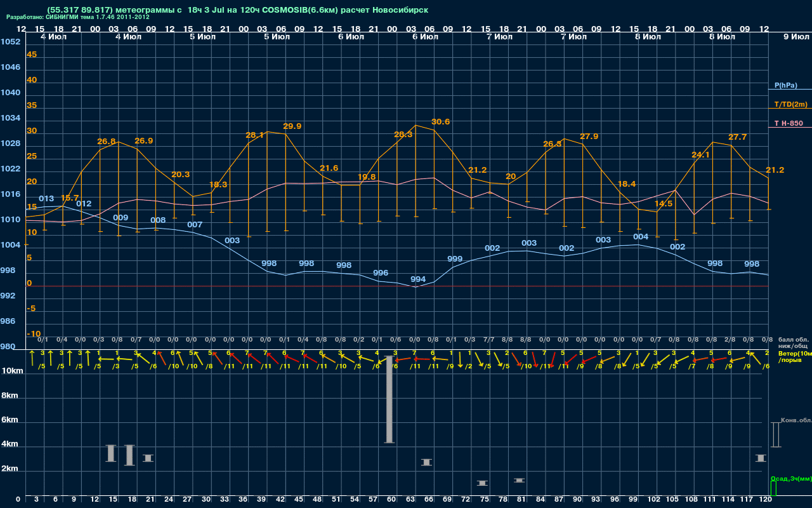The image size is (812, 508).
Task: Click the 004 pressure label
Action: [x=641, y=236]
